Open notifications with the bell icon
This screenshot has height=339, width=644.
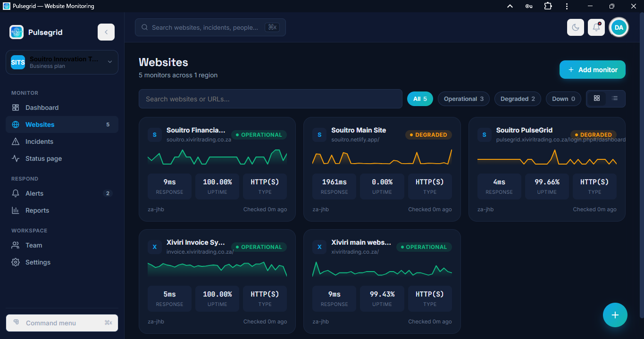(596, 27)
